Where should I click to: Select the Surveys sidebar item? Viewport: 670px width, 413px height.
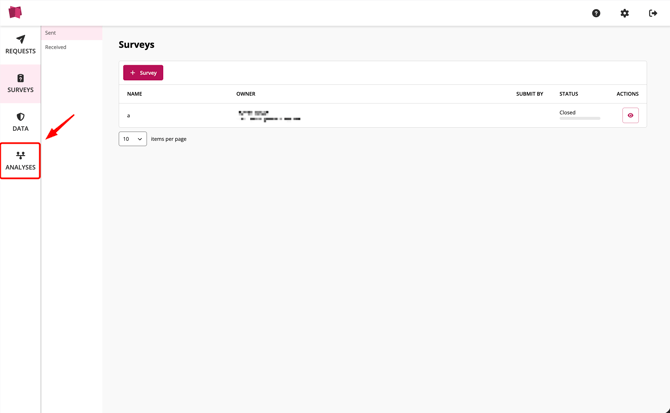coord(20,84)
